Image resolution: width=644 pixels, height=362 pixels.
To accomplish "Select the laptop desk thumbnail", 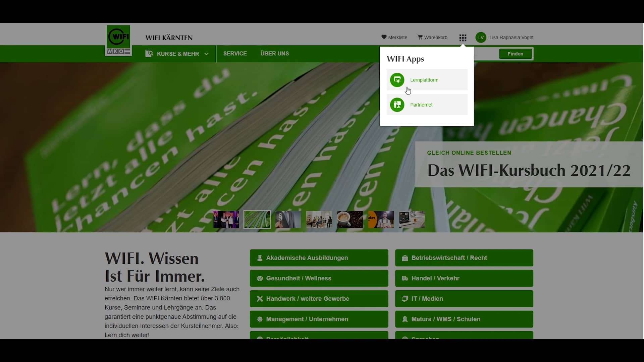I will pyautogui.click(x=412, y=220).
